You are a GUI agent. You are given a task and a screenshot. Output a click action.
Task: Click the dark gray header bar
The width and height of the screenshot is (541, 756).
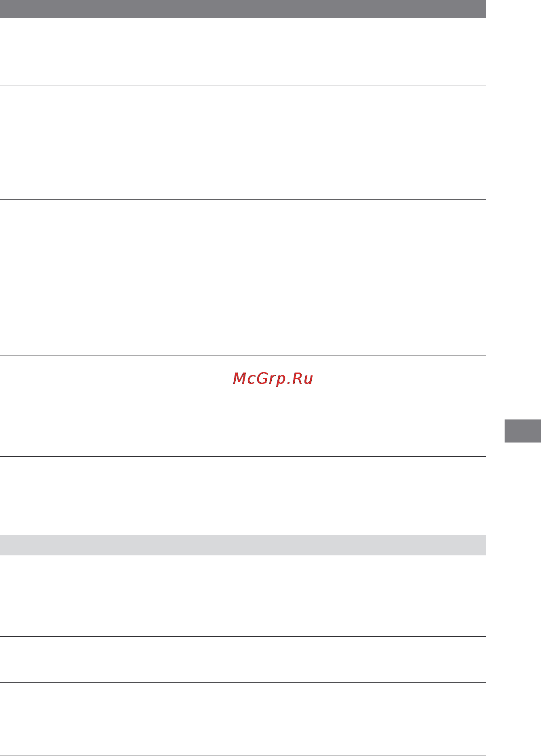(243, 9)
